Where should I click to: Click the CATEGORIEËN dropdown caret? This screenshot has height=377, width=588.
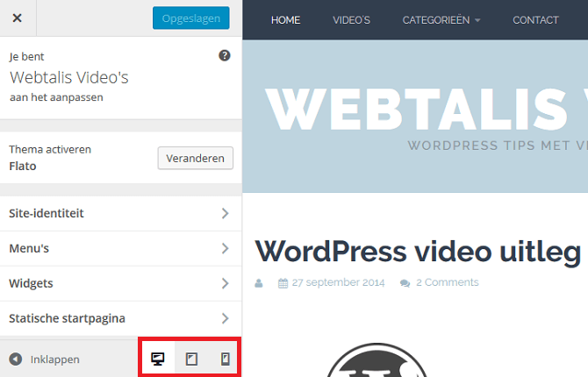coord(477,20)
